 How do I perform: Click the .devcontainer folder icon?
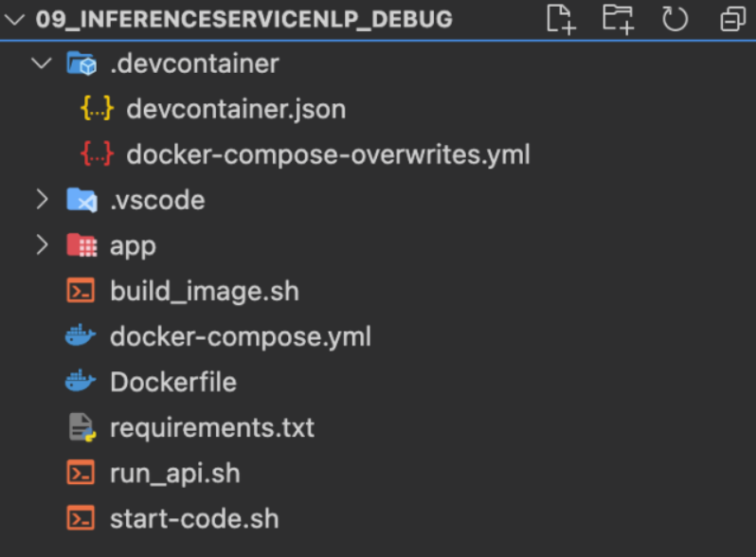click(x=81, y=63)
